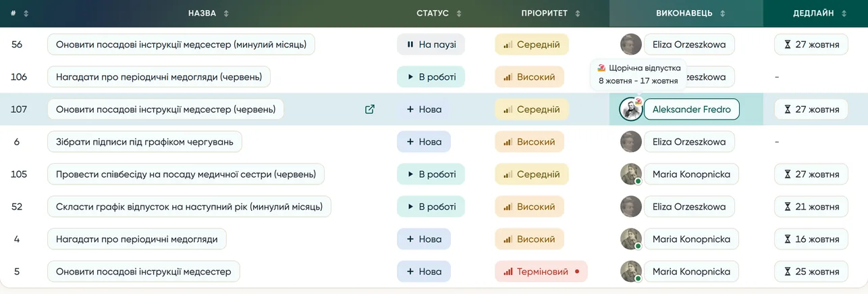Change priority 'Високий' for task 6

[x=529, y=142]
